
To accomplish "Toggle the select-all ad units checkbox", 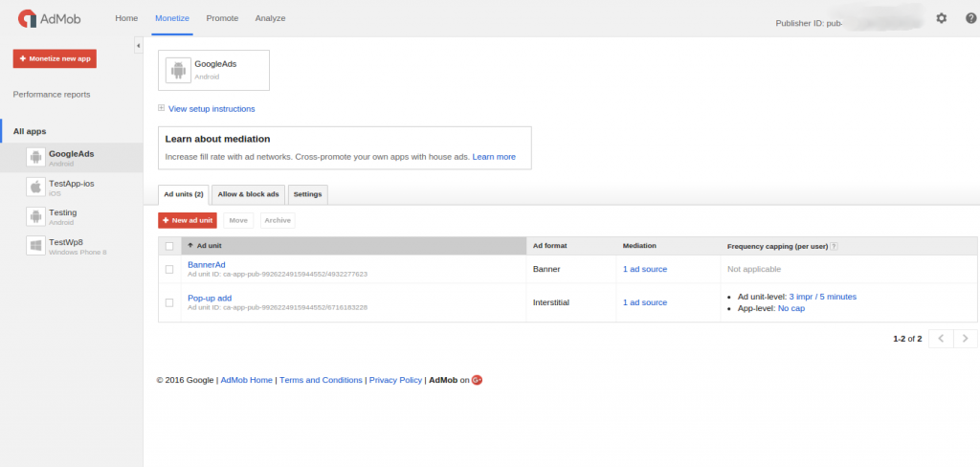I will 169,246.
